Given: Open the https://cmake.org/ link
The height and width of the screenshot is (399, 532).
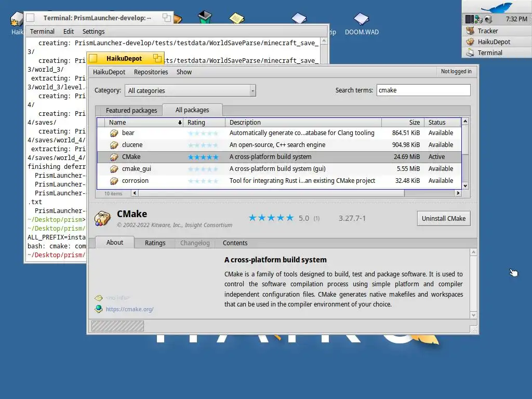Looking at the screenshot, I should [x=129, y=309].
